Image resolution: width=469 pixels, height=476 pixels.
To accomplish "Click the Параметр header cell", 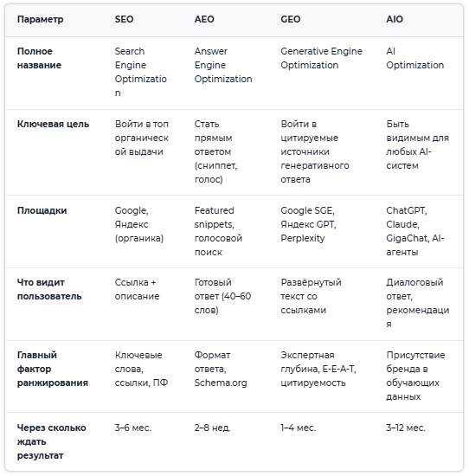I will click(41, 19).
